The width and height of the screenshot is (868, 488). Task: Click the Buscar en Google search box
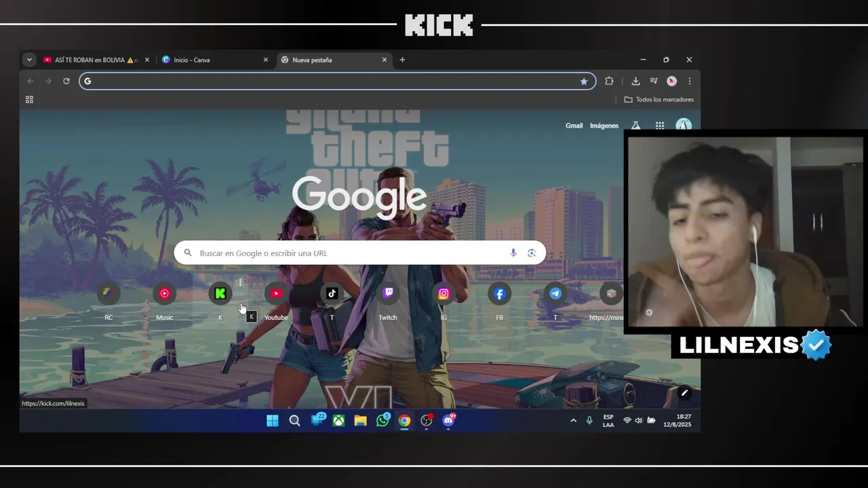(x=360, y=253)
